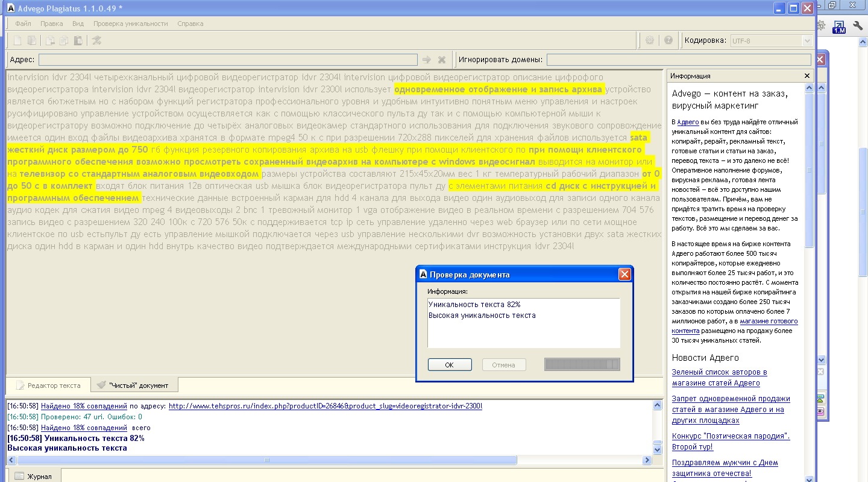Click the question mark help icon
868x482 pixels.
coord(668,40)
